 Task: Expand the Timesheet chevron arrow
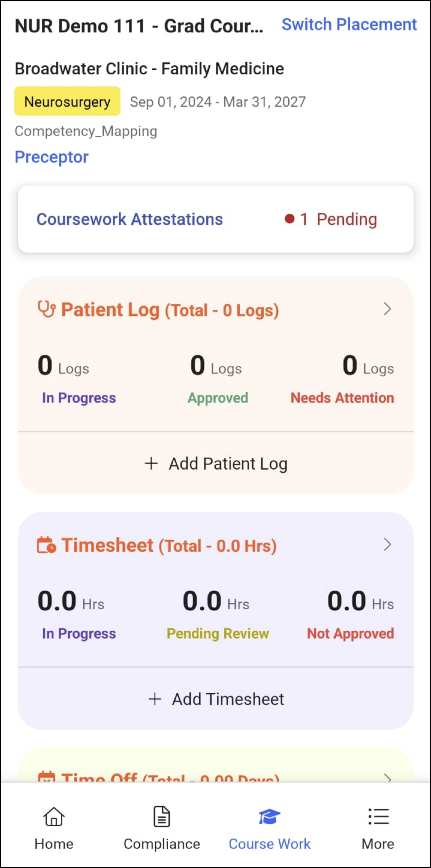[x=388, y=545]
